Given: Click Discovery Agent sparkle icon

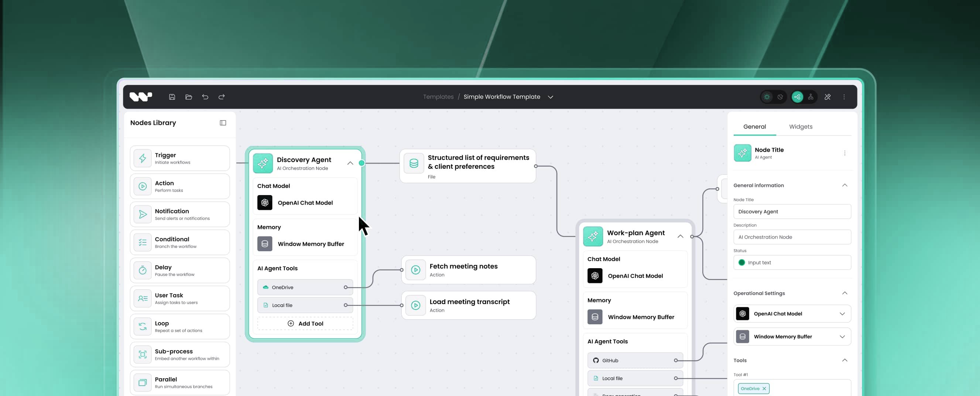Looking at the screenshot, I should 263,163.
